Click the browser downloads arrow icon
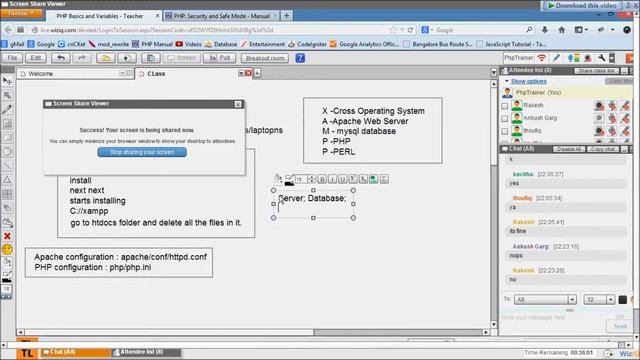The image size is (640, 360). pos(544,30)
